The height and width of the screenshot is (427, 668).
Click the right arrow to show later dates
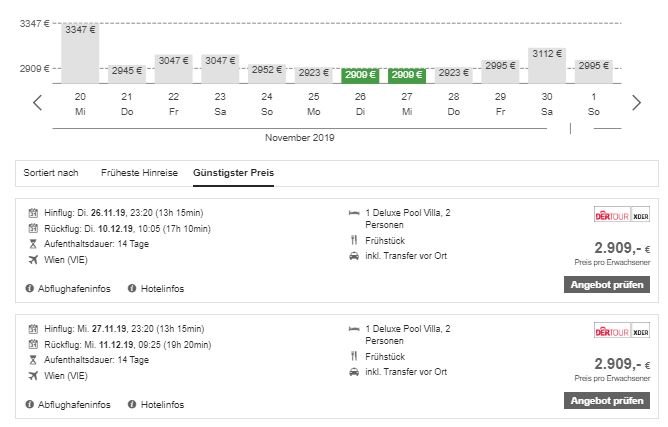click(636, 102)
